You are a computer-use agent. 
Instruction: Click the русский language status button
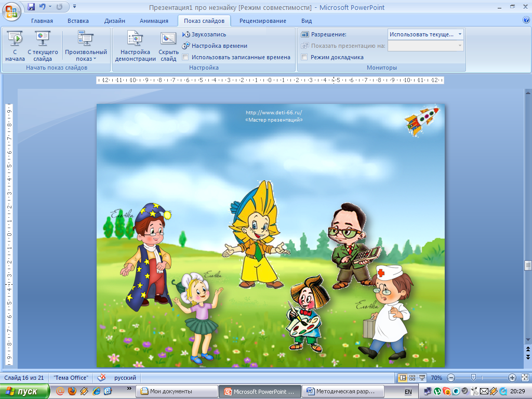coord(125,378)
